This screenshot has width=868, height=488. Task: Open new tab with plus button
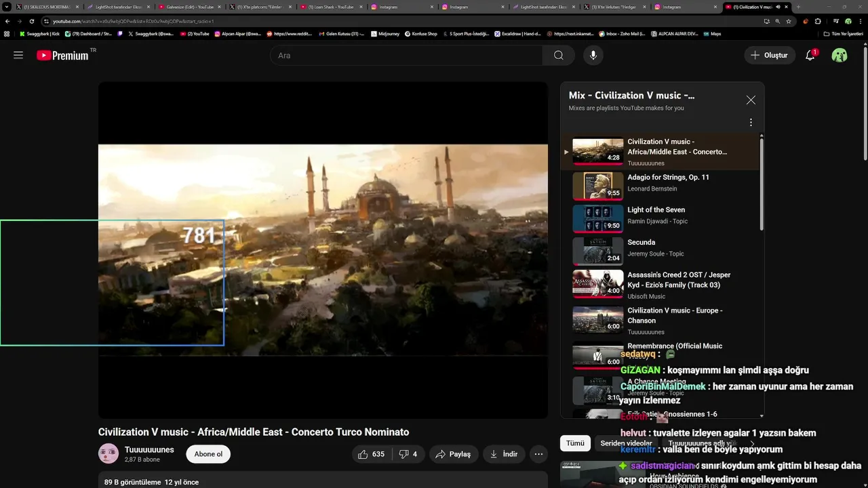[797, 7]
